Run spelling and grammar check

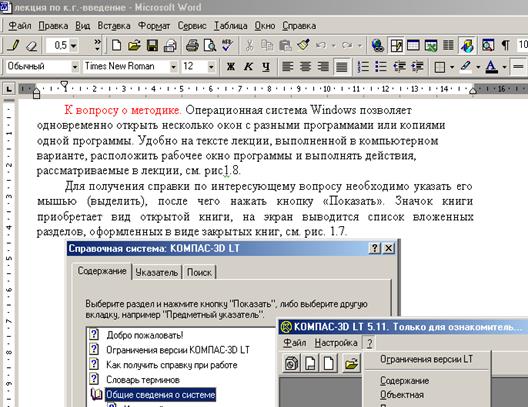pos(228,45)
